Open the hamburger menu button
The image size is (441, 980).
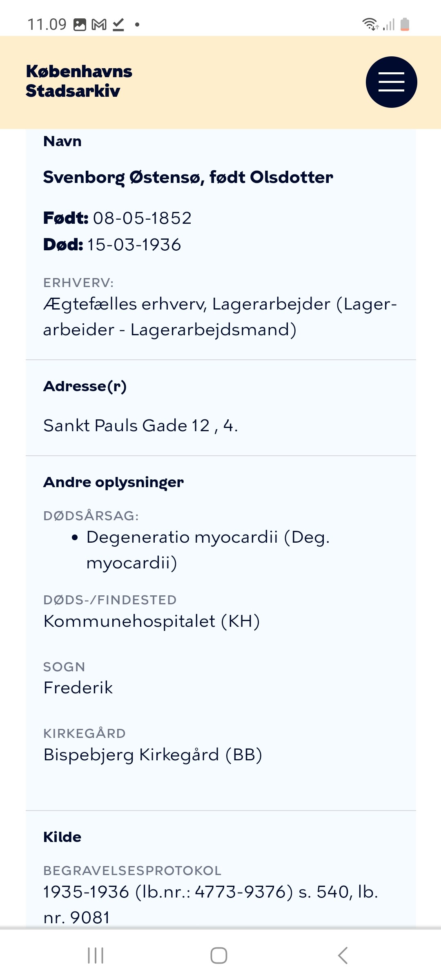[391, 82]
